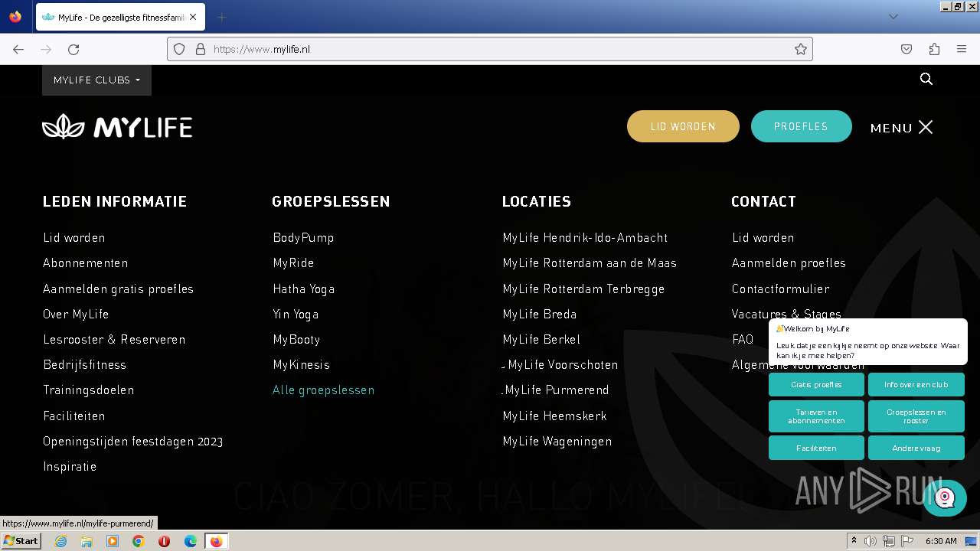980x551 pixels.
Task: Choose Info over een club chat option
Action: point(916,384)
